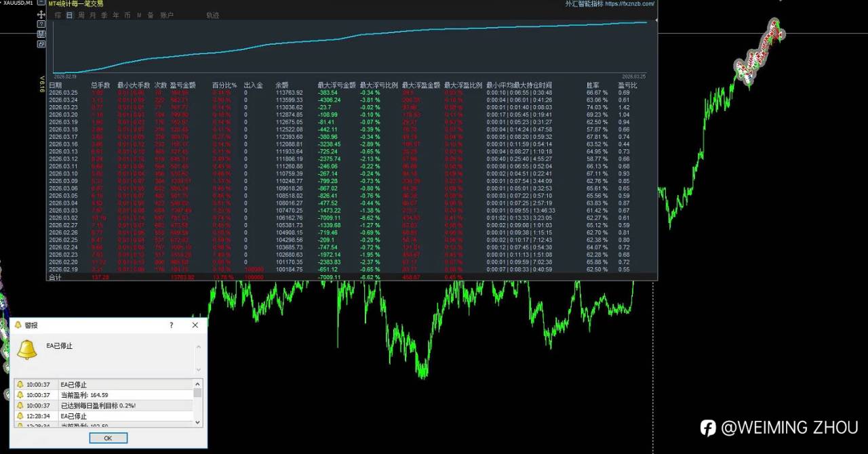Click the bell icon in alert title bar
Image resolution: width=868 pixels, height=454 pixels.
(18, 325)
